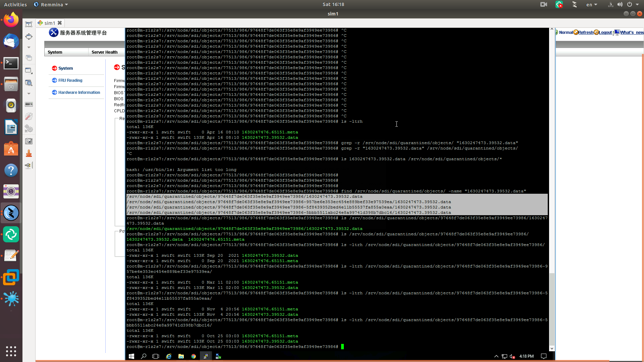The height and width of the screenshot is (362, 644).
Task: Open the System tab
Action: pyautogui.click(x=55, y=52)
